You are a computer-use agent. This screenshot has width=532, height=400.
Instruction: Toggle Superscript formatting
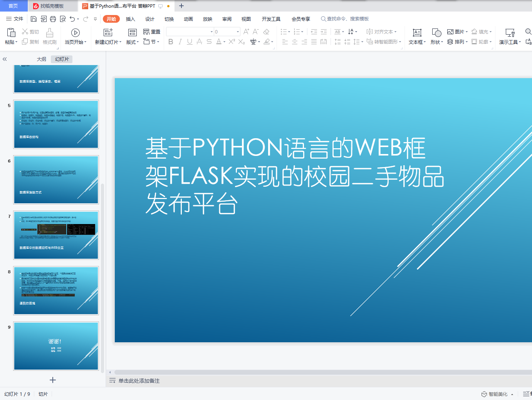point(232,42)
